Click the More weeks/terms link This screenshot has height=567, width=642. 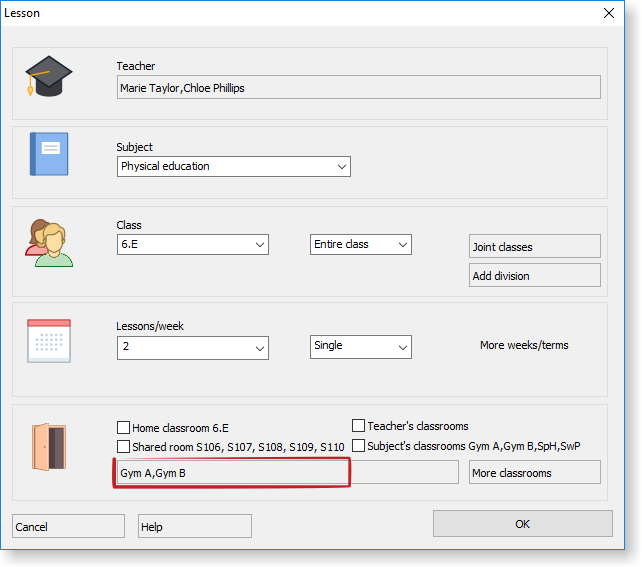click(x=524, y=346)
